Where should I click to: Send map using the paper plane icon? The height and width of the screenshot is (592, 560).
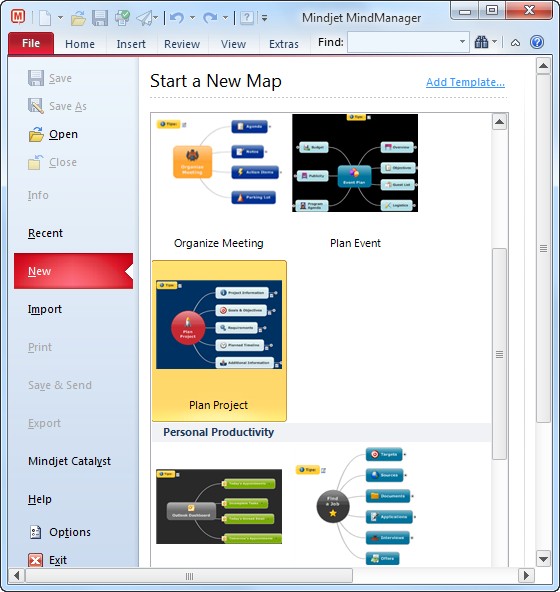145,18
